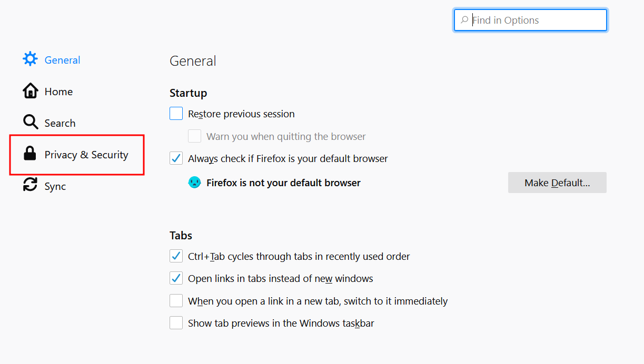This screenshot has height=364, width=644.
Task: Click the Make Default button
Action: (557, 183)
